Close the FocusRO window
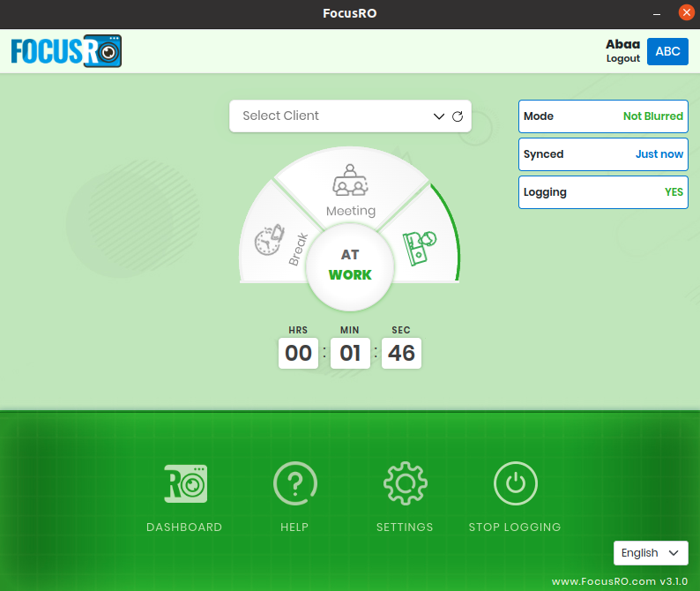 [686, 12]
